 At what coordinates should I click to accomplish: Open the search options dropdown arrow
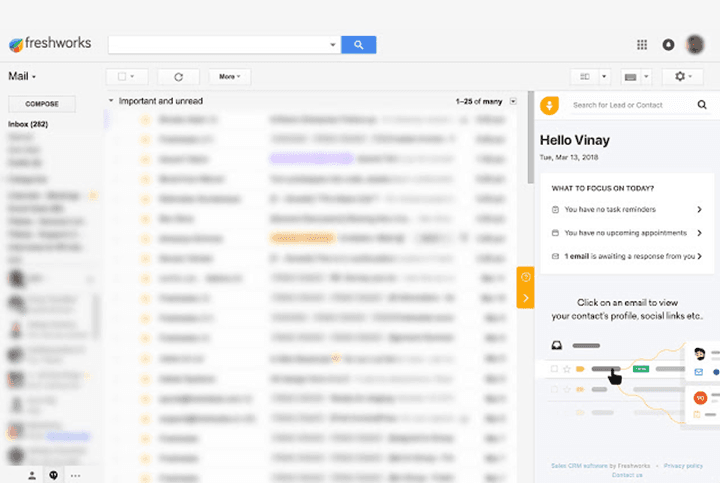(x=332, y=45)
